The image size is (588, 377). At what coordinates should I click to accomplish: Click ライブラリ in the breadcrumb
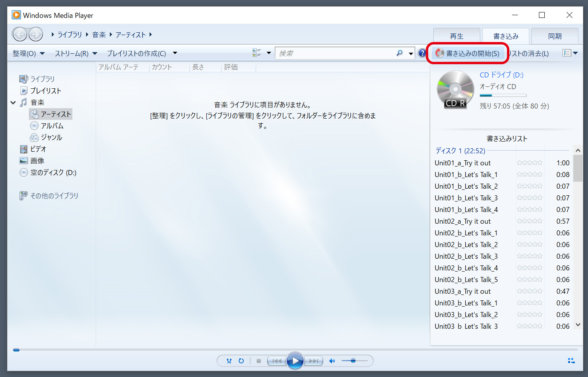70,35
